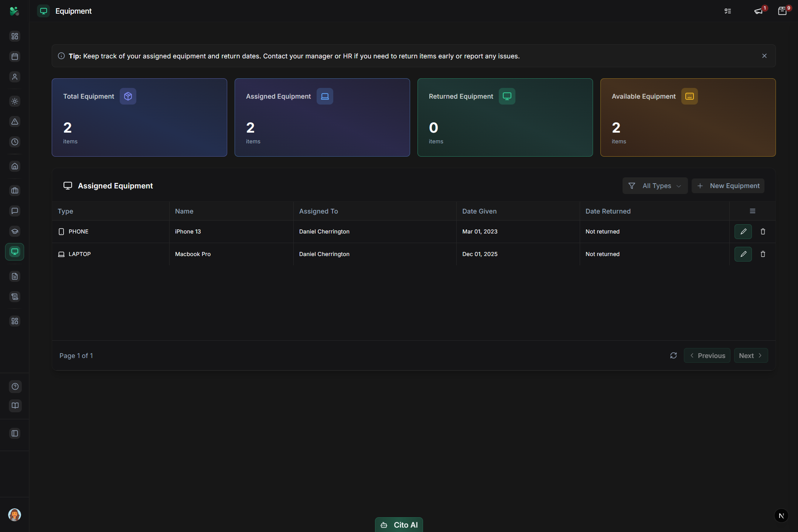Select the People section in sidebar

[x=15, y=77]
